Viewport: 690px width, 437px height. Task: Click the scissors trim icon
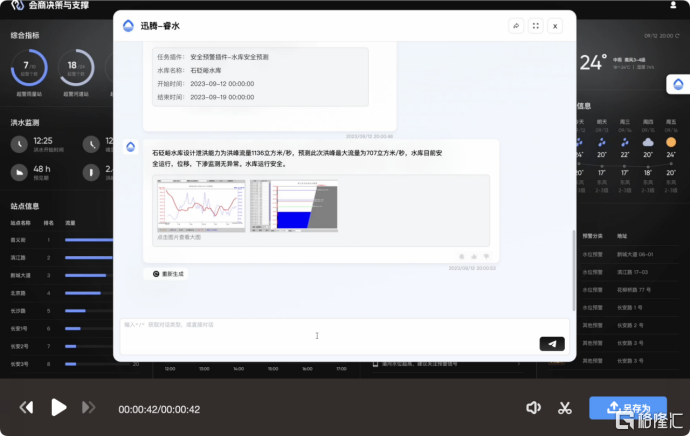(x=564, y=407)
